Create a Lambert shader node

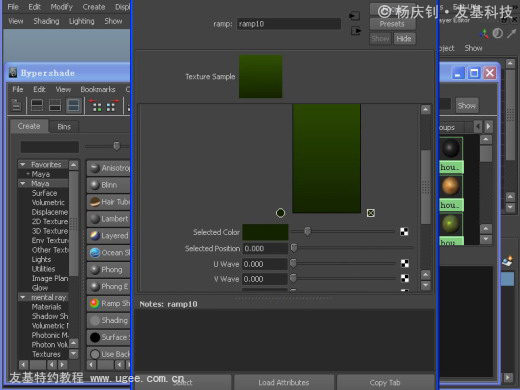pyautogui.click(x=109, y=219)
